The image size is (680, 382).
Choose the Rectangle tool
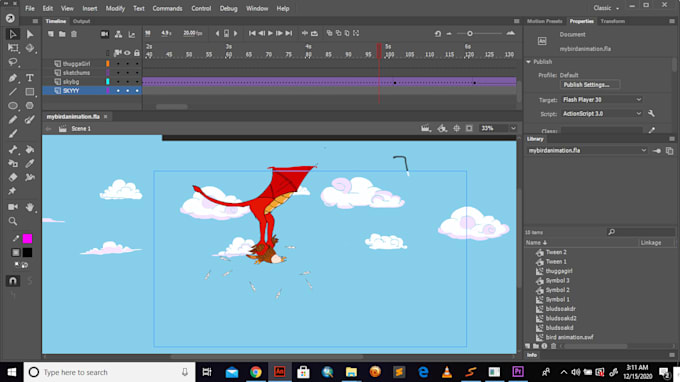[29, 92]
